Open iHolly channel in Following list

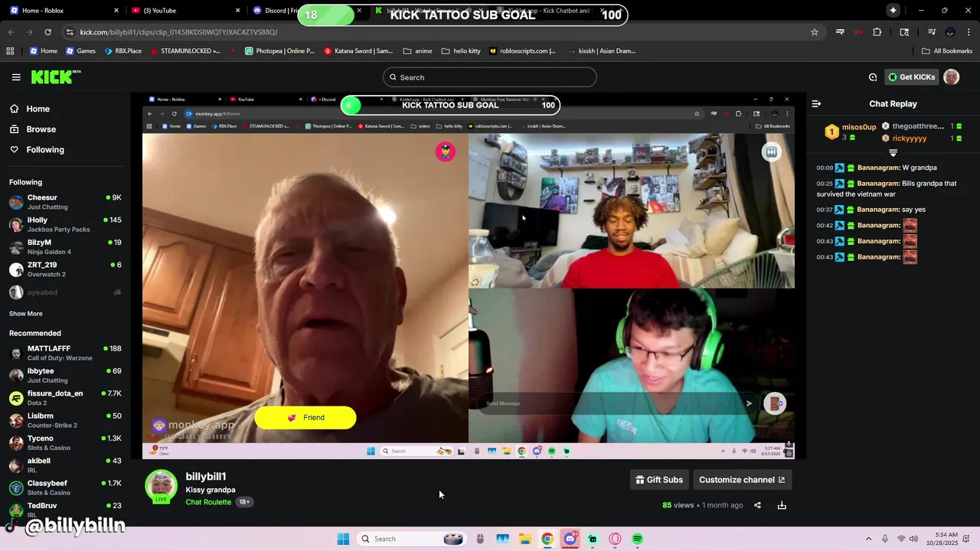[x=65, y=224]
